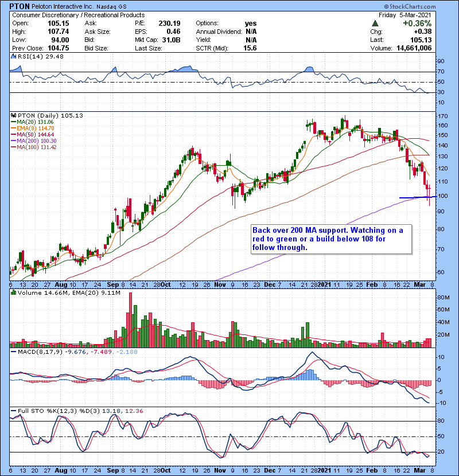Click the -10 tick on the MACD axis
459x476 pixels.
point(442,403)
